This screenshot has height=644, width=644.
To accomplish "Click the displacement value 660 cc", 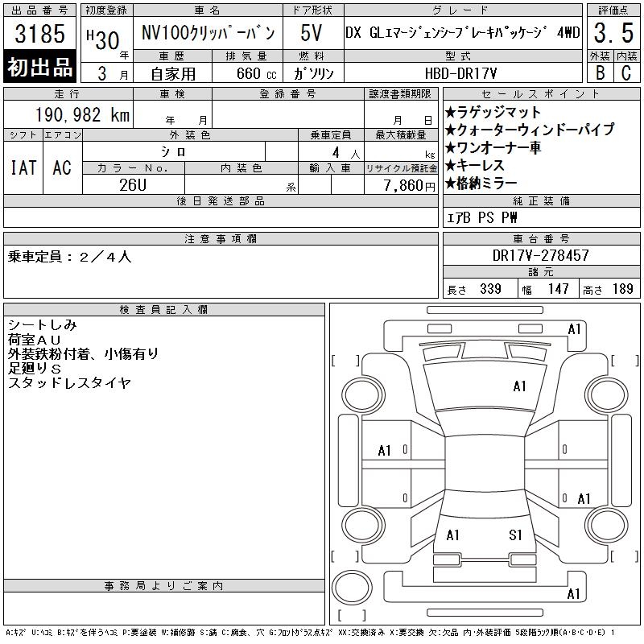I will 257,73.
